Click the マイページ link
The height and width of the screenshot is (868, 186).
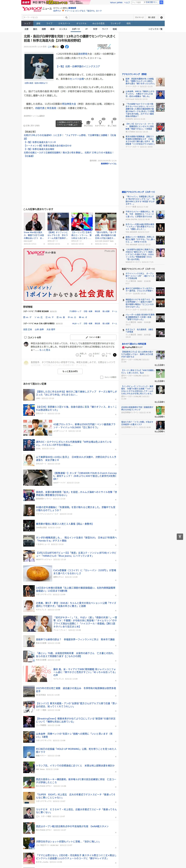tap(139, 18)
